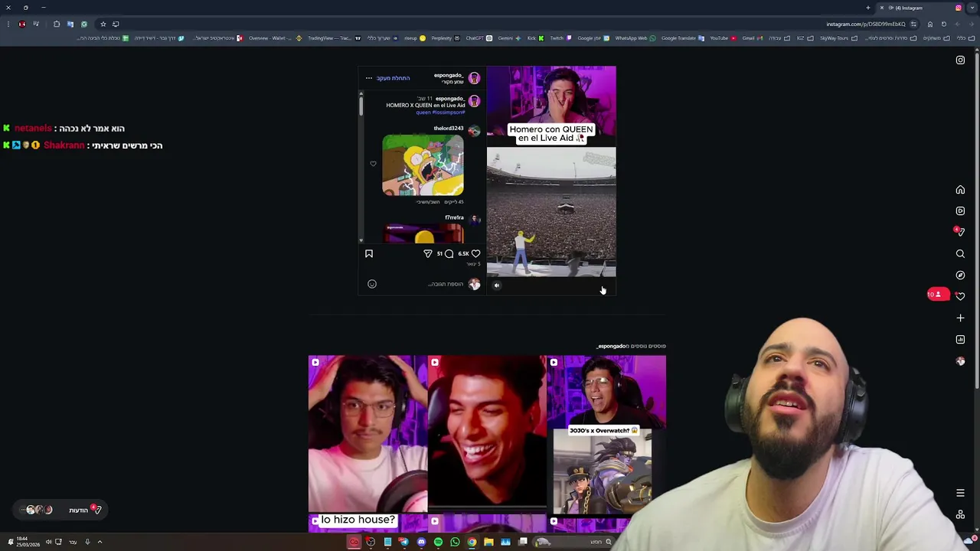Share the post with the paper plane icon
The image size is (980, 551).
[428, 253]
